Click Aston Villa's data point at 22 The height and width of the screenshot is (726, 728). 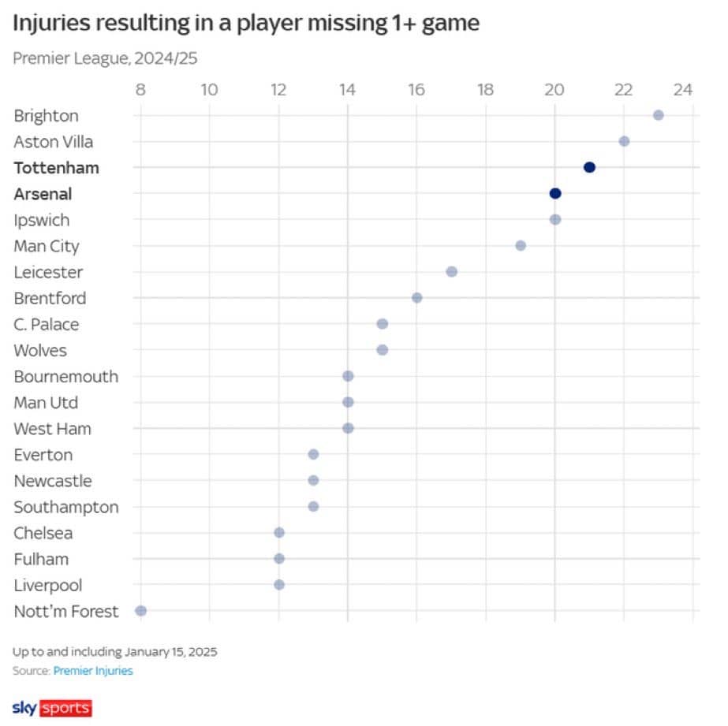click(624, 141)
